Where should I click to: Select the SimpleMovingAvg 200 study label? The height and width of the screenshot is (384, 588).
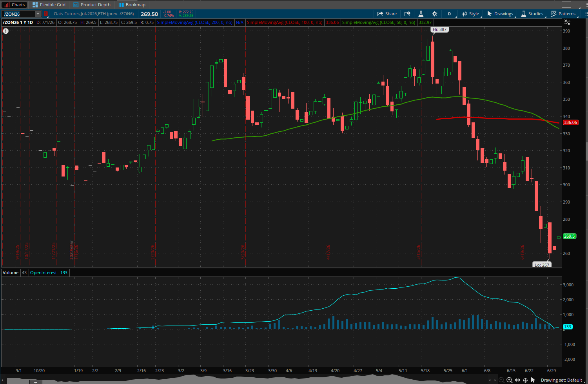coord(195,22)
